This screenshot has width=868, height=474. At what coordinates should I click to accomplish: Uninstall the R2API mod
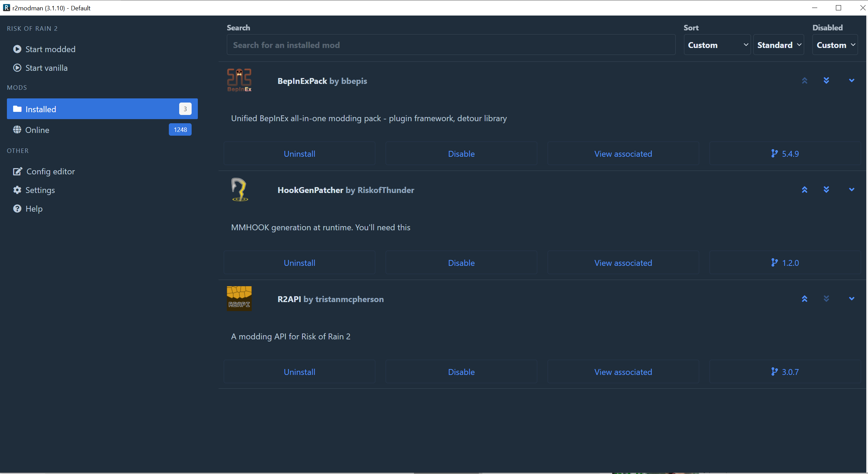299,372
